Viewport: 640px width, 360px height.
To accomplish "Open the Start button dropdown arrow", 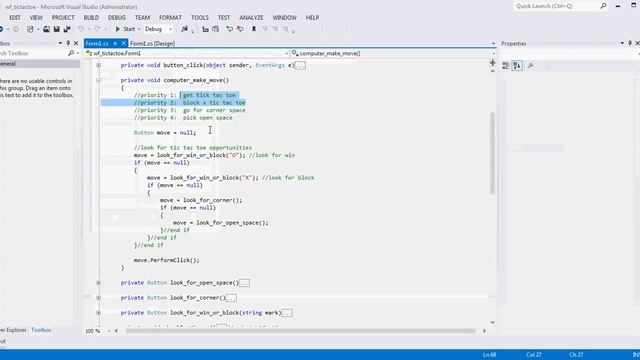I will (x=139, y=29).
